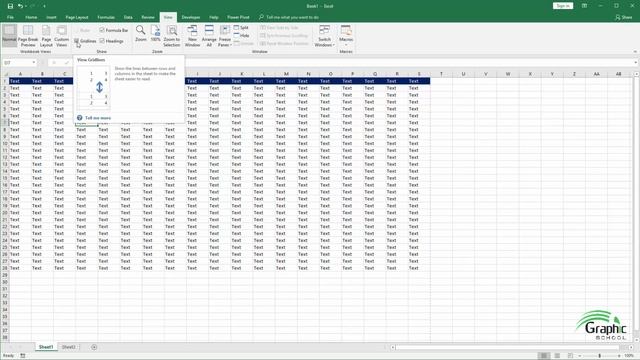
Task: Reset zoom with the 100% button
Action: (156, 33)
